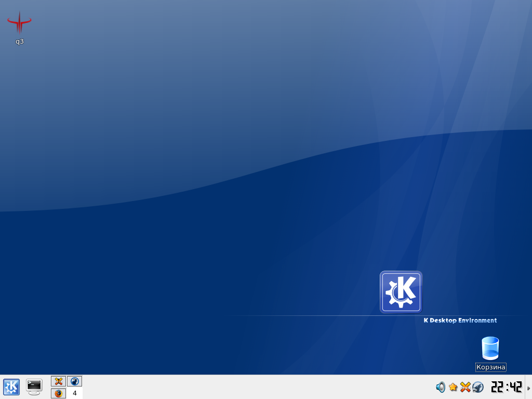Launch the Konsole terminal from panel
Viewport: 532px width, 399px height.
tap(34, 387)
